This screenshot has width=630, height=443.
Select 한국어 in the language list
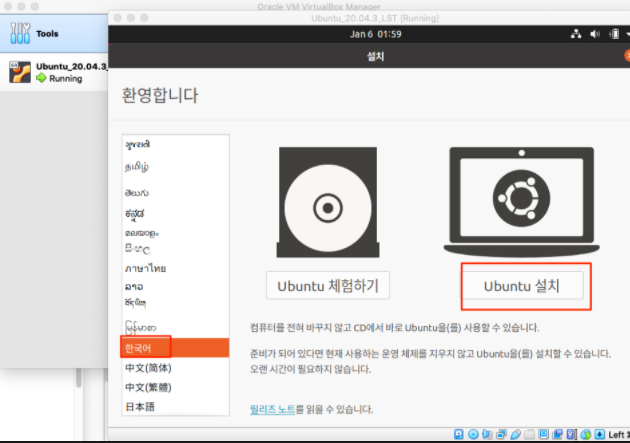click(175, 348)
